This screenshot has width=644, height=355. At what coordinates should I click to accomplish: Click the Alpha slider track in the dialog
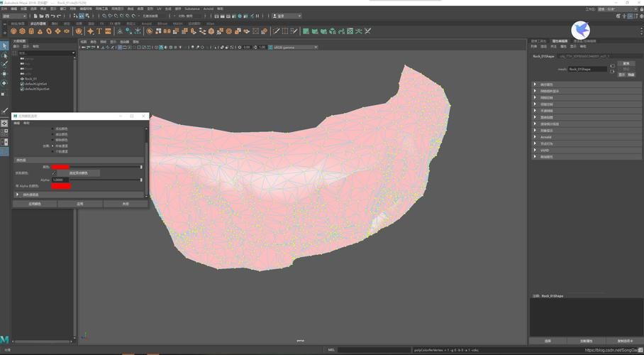106,180
